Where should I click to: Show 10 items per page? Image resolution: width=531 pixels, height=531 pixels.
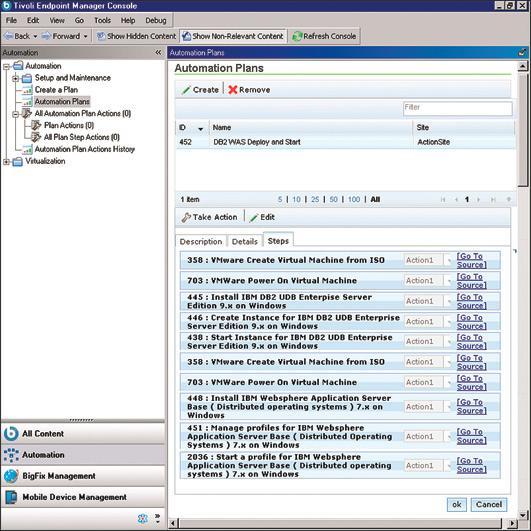(296, 199)
